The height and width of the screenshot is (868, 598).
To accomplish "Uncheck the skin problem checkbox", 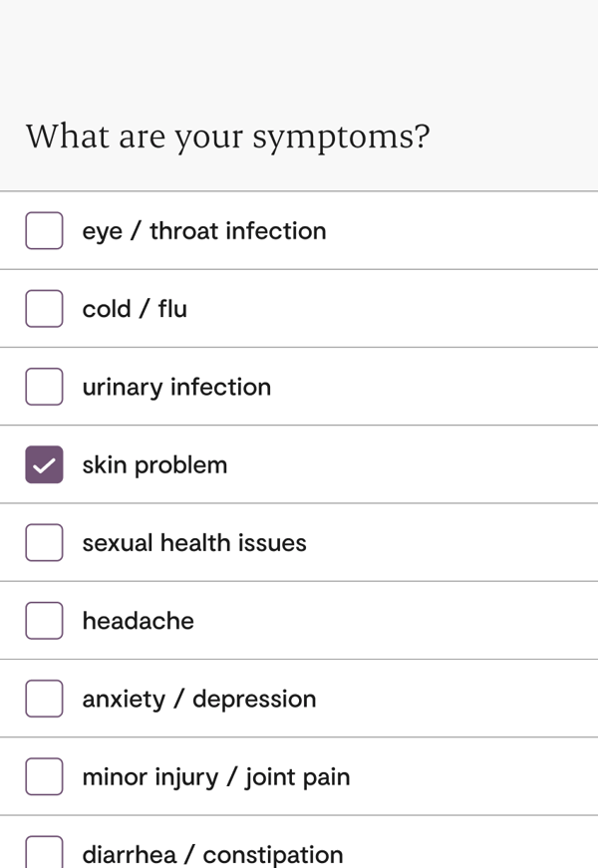I will point(44,464).
